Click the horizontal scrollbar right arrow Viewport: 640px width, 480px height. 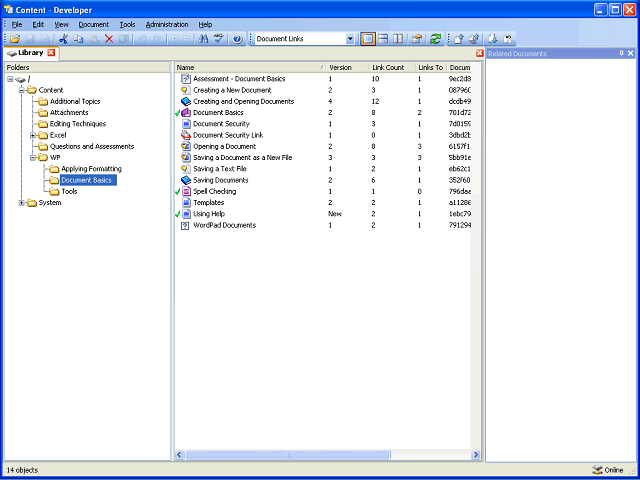(476, 455)
